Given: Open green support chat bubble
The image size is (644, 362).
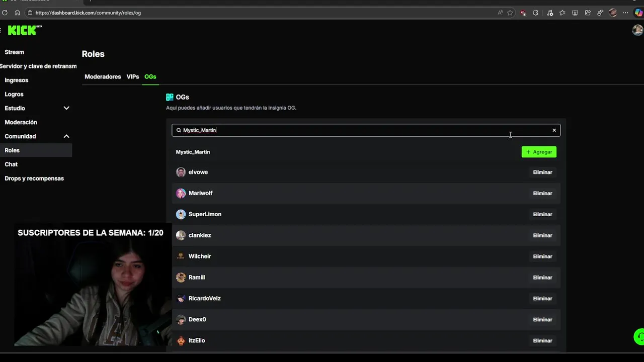Looking at the screenshot, I should (639, 336).
